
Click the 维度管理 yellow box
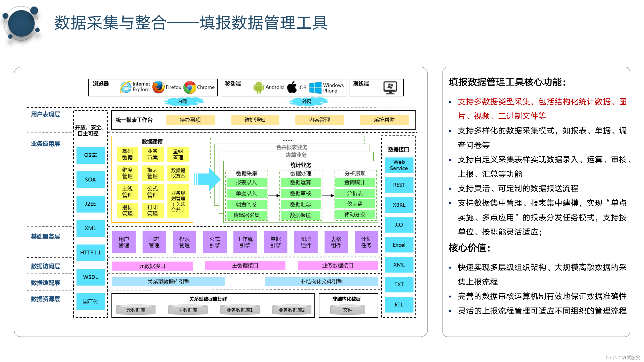[128, 173]
